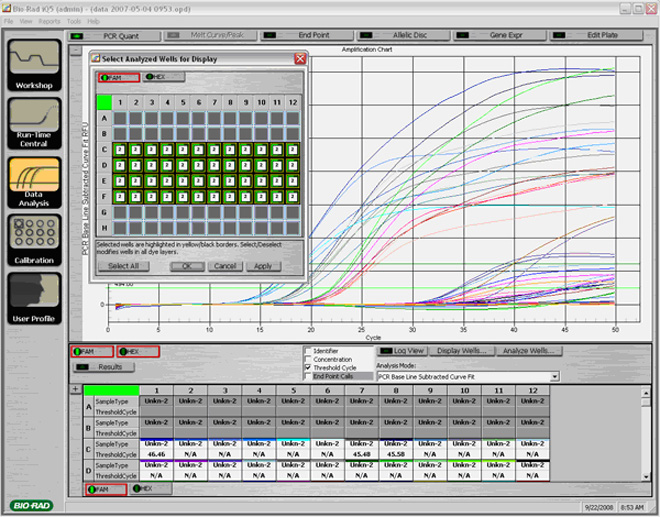Select entire plate via green corner cell in dialog

tap(104, 102)
